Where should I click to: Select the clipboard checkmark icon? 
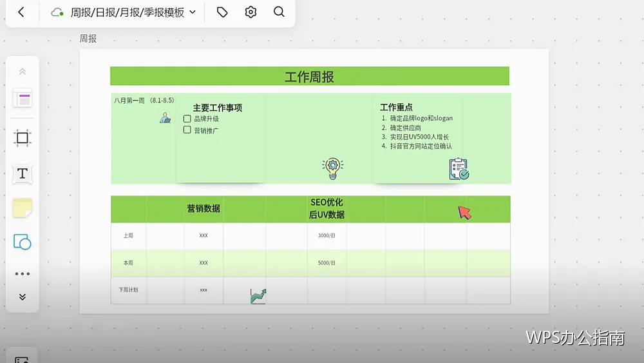click(x=459, y=169)
